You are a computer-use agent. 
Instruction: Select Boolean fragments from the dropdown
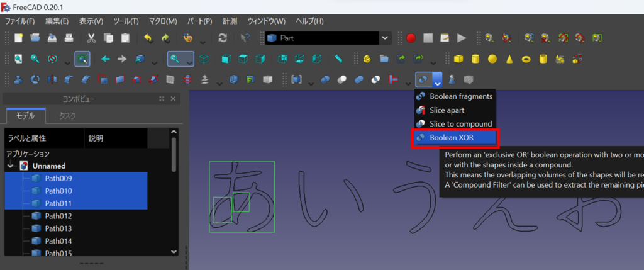coord(455,96)
